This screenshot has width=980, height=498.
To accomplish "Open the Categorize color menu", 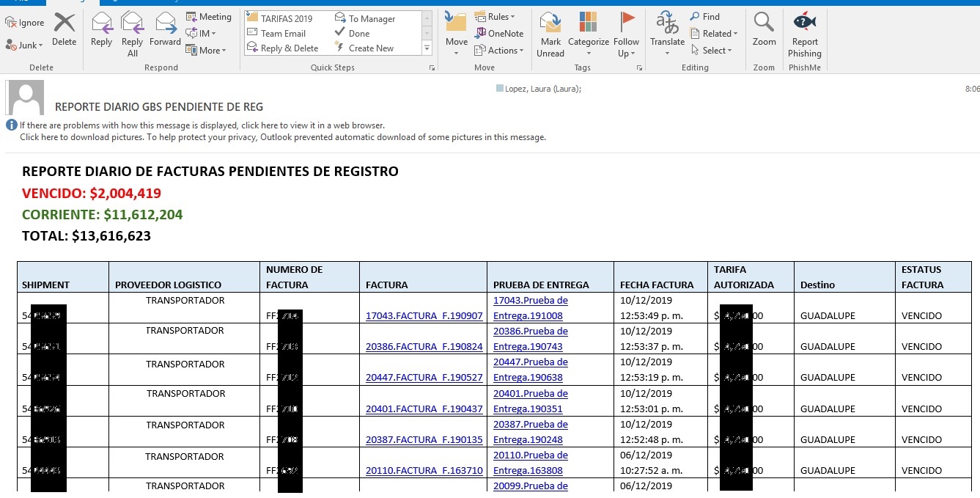I will (589, 34).
